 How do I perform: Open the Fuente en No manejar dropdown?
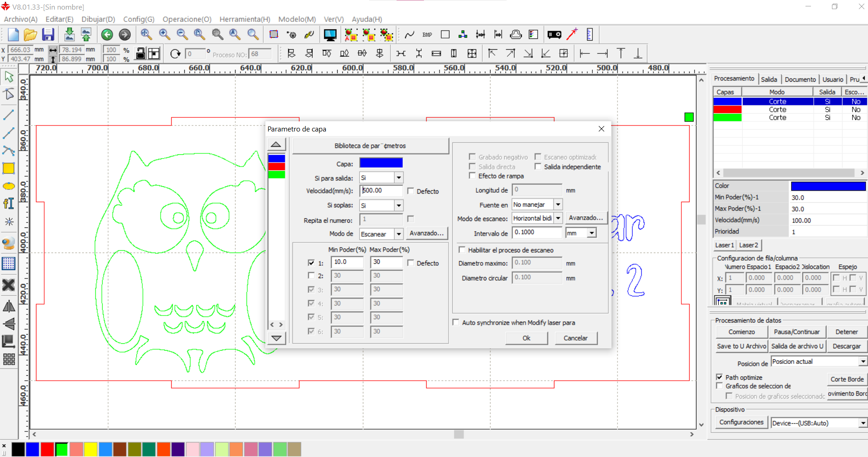coord(558,205)
